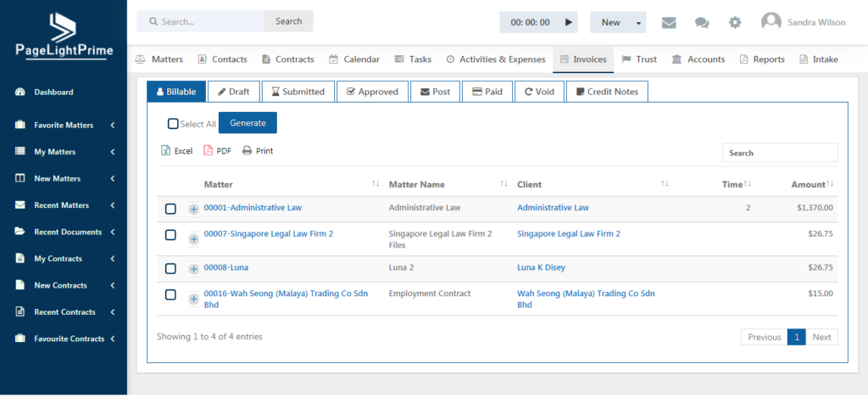
Task: Go to the Next page button
Action: click(821, 337)
